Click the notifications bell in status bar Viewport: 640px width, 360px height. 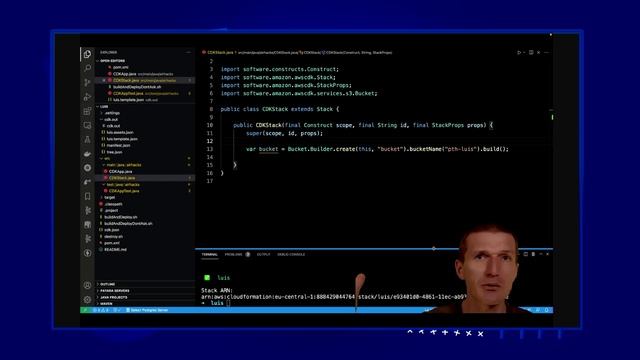(547, 310)
